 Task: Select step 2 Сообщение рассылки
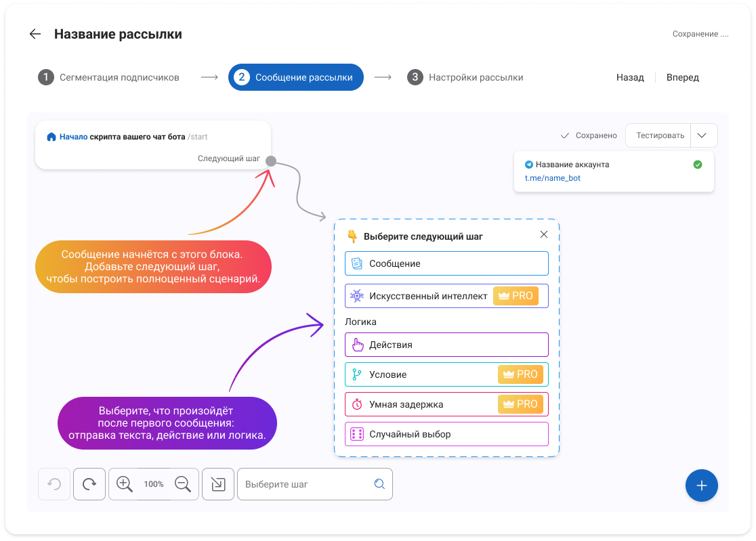point(296,77)
